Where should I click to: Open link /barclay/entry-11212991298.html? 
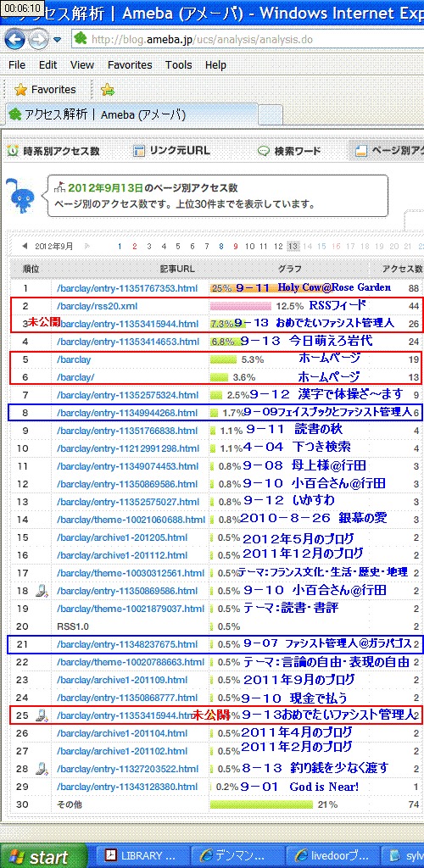[127, 448]
